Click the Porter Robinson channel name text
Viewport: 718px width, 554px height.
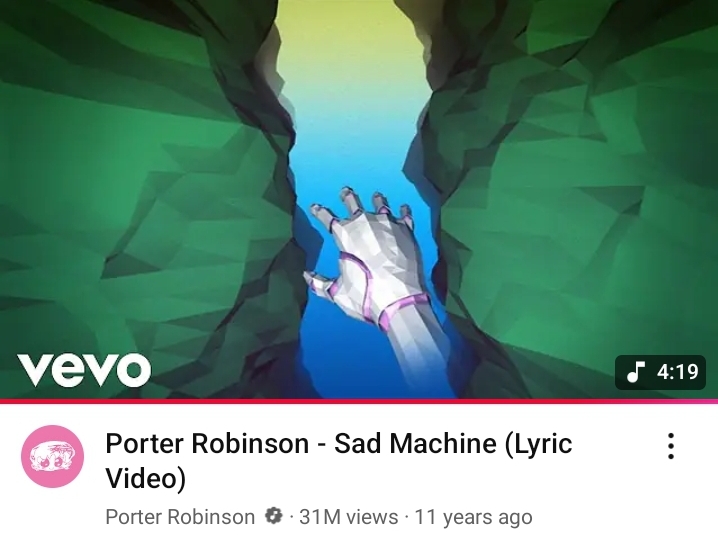(x=180, y=517)
